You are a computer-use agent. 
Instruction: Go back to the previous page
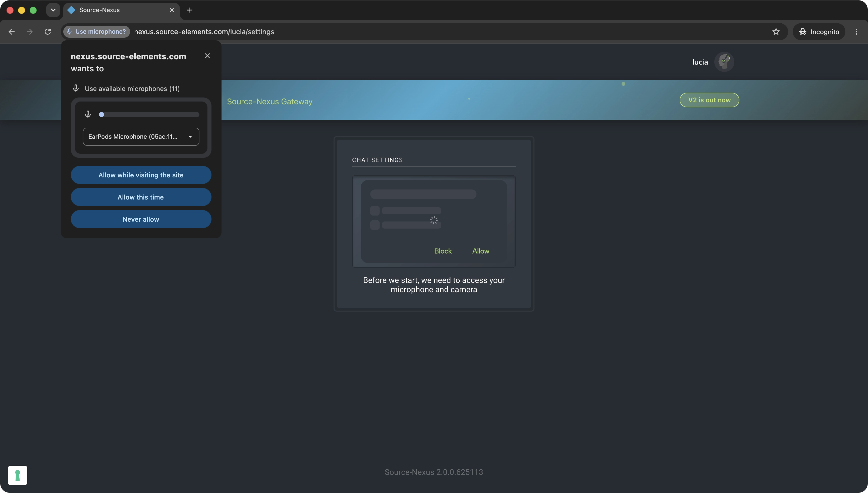pos(12,31)
